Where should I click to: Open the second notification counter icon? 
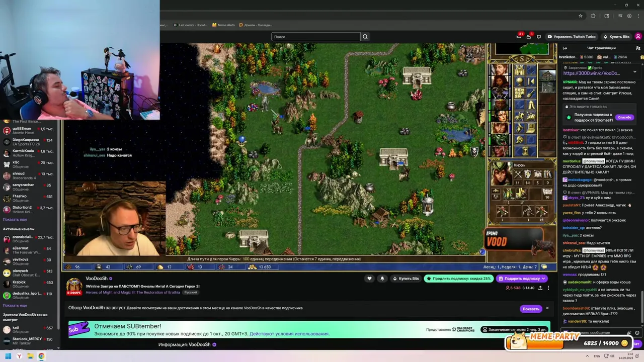[x=529, y=37]
